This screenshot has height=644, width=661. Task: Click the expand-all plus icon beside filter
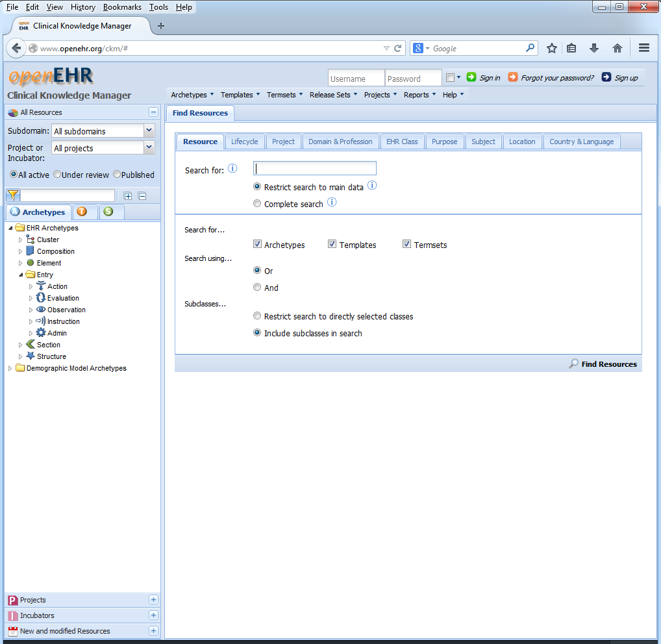point(128,196)
